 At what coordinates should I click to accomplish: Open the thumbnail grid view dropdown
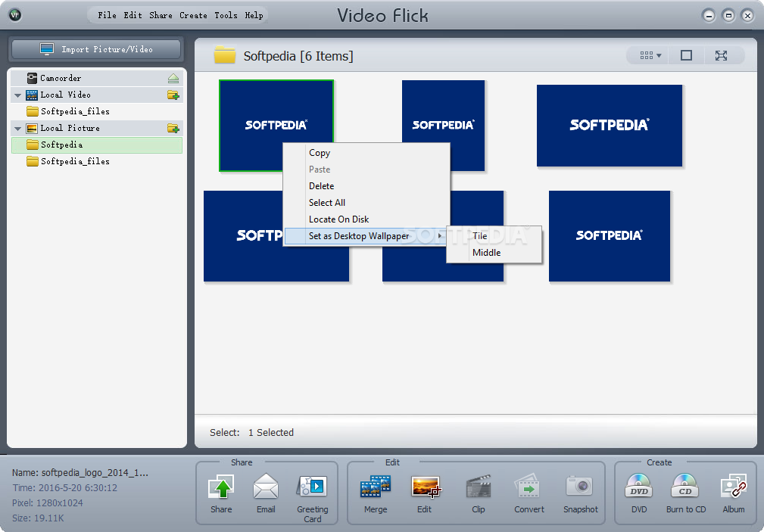(650, 55)
